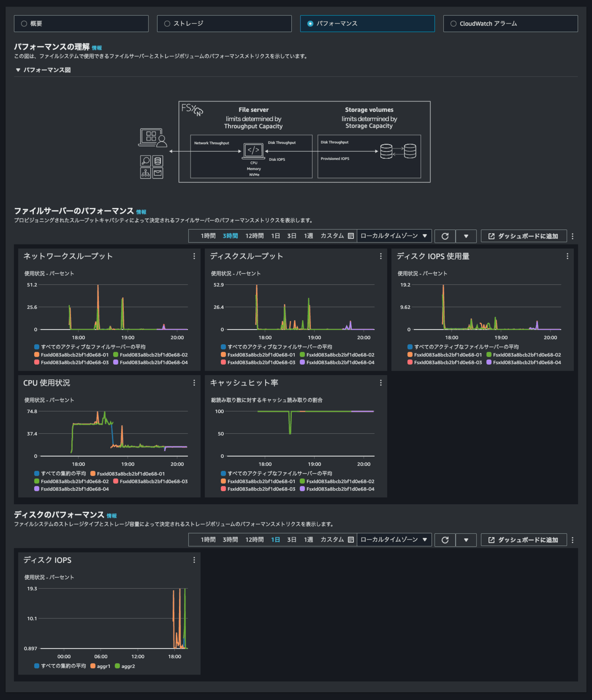
Task: Collapse the パフォーマンス図 section
Action: click(43, 70)
